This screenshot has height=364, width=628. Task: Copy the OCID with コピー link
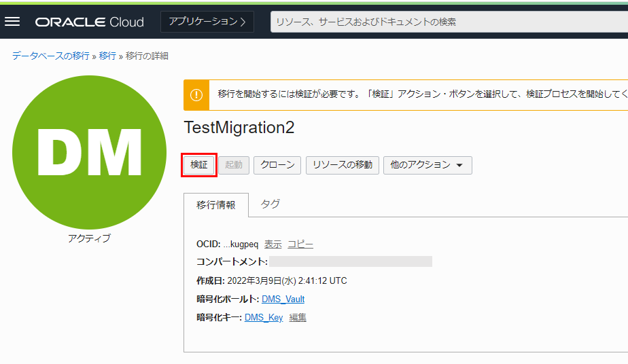[x=300, y=244]
